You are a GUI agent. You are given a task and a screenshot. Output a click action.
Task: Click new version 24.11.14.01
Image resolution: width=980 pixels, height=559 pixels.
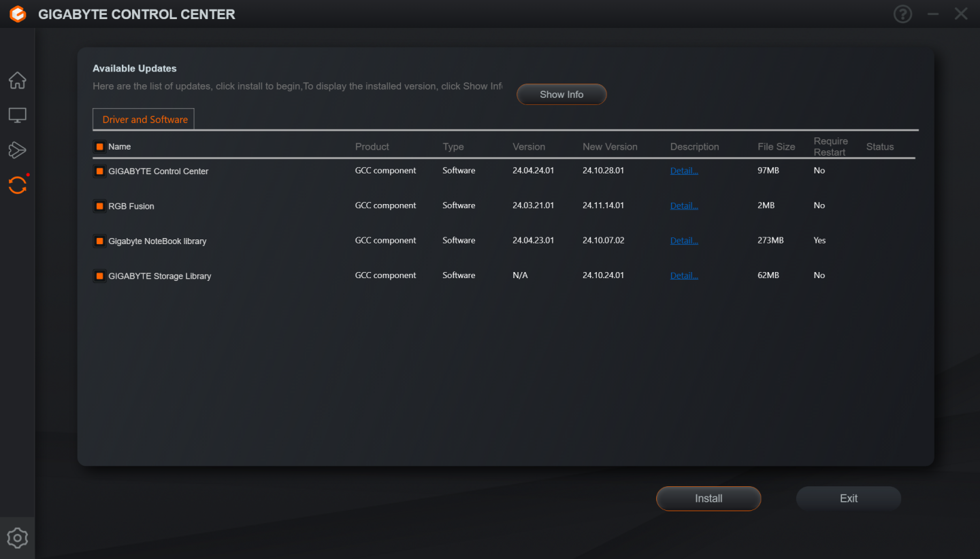603,205
